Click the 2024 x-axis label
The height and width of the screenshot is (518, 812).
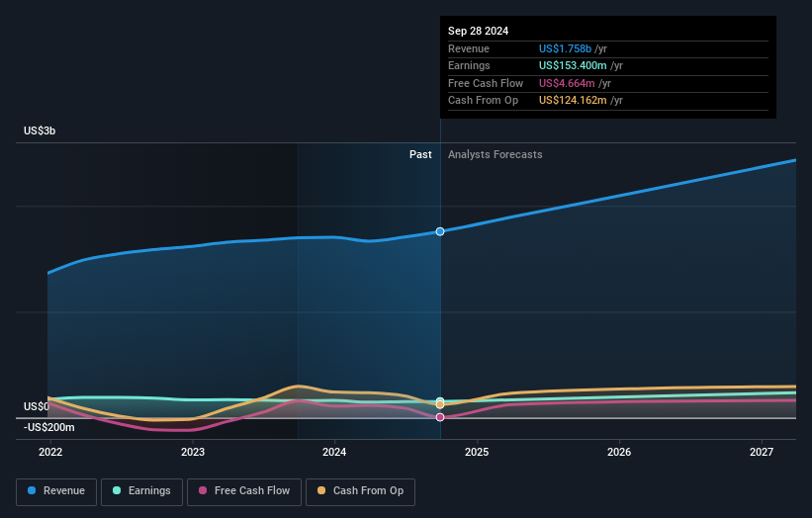pos(334,452)
